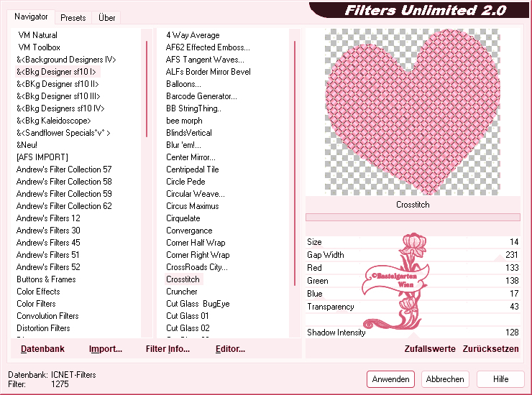Click Zurücksetzen to reset settings
The width and height of the screenshot is (532, 395).
click(490, 349)
